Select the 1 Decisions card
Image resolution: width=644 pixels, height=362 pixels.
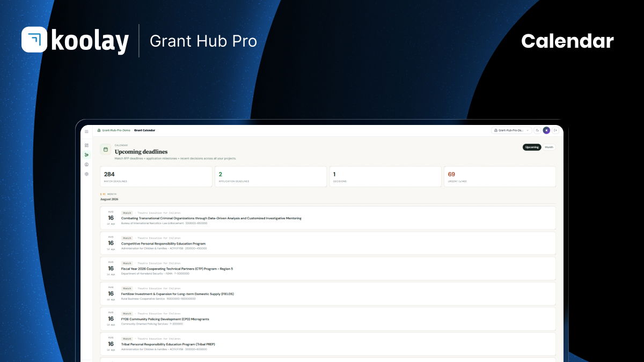385,176
